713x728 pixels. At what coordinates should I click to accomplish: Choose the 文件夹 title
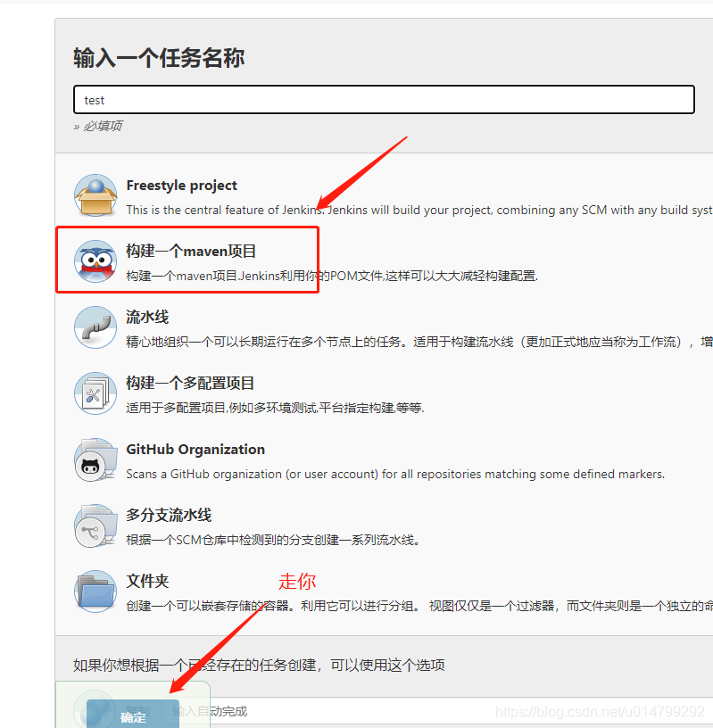tap(147, 581)
